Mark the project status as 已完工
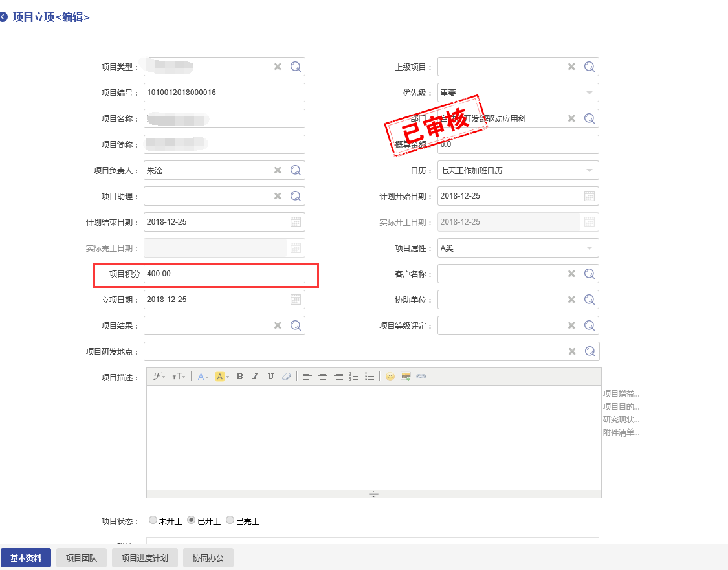This screenshot has width=728, height=570. pos(230,520)
